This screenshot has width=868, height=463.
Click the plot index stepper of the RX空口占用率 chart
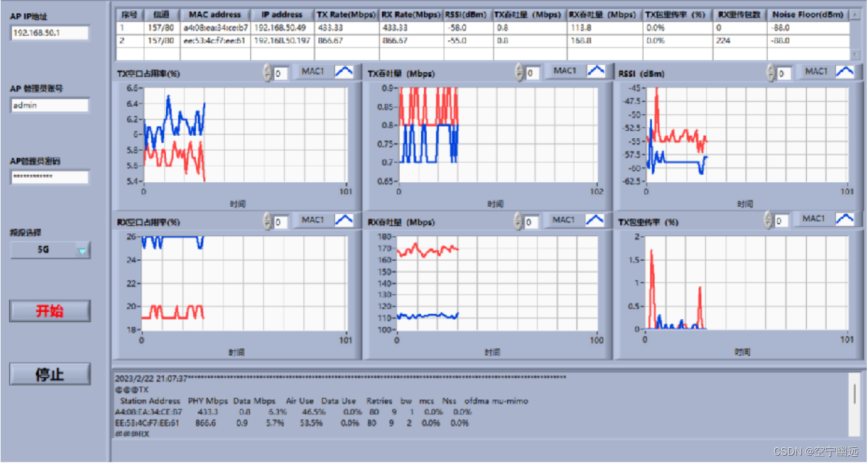[268, 221]
